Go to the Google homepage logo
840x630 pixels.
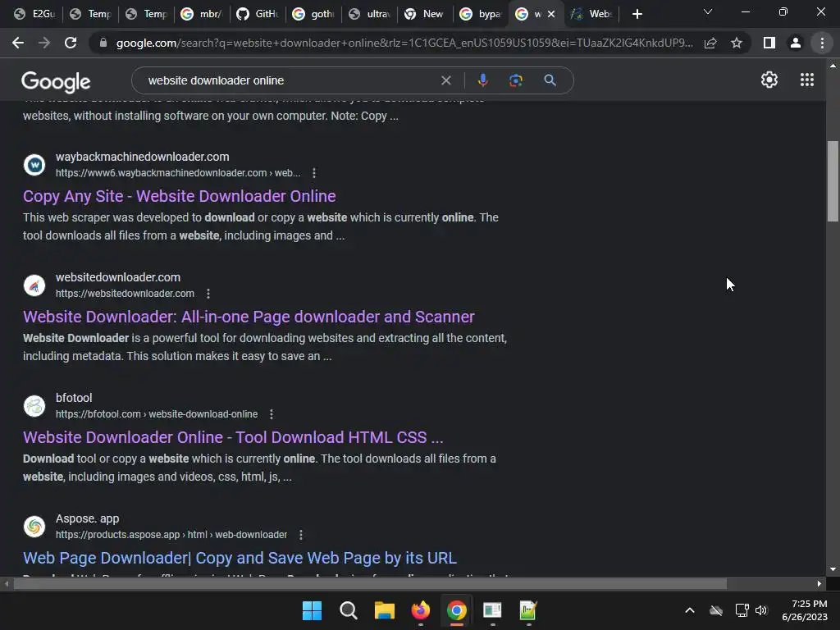click(56, 81)
